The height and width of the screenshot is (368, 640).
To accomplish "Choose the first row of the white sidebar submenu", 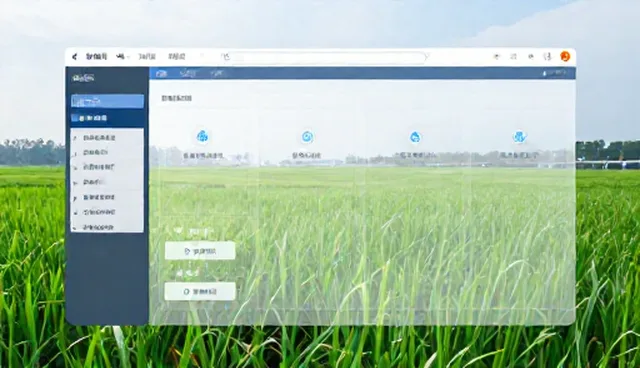I will [107, 138].
